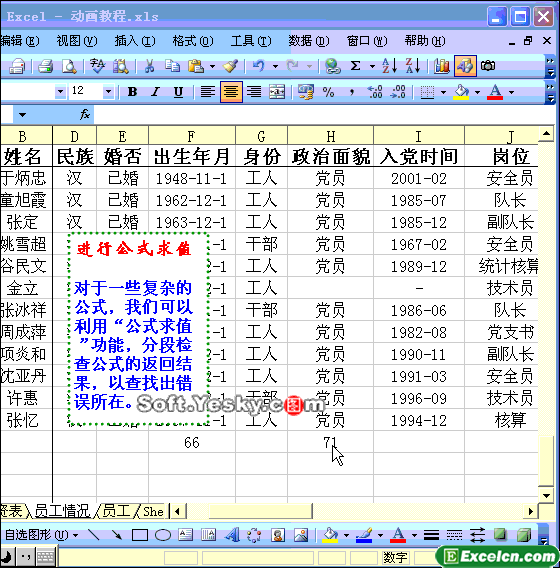Open the font size dropdown showing 12
This screenshot has width=560, height=568.
pyautogui.click(x=108, y=92)
